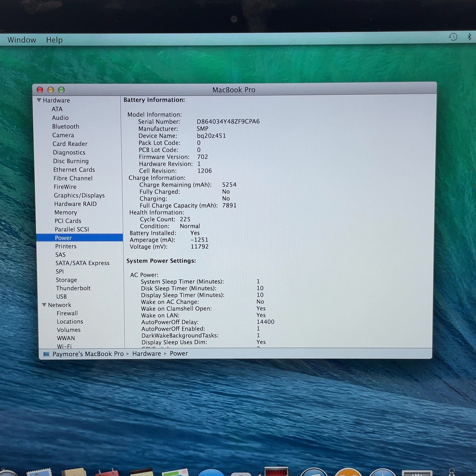Click the Hardware category label
Viewport: 476px width, 476px height.
click(x=56, y=100)
